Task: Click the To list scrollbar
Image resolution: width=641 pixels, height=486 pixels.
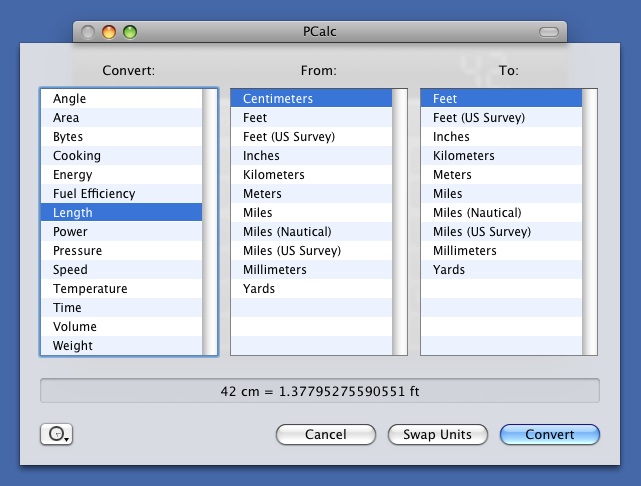Action: 590,222
